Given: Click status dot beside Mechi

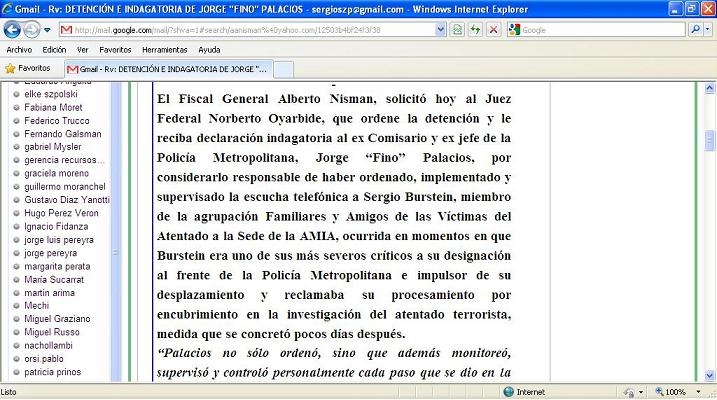Looking at the screenshot, I should click(x=16, y=306).
